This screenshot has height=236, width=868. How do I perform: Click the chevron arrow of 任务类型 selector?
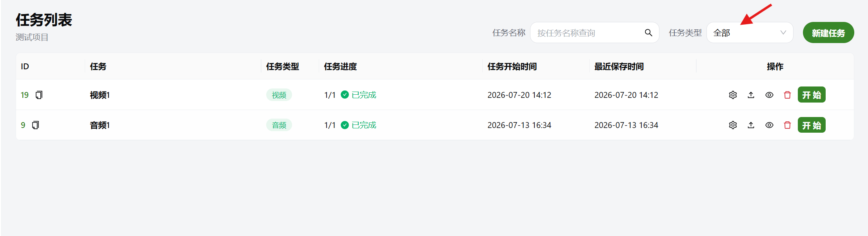point(783,32)
